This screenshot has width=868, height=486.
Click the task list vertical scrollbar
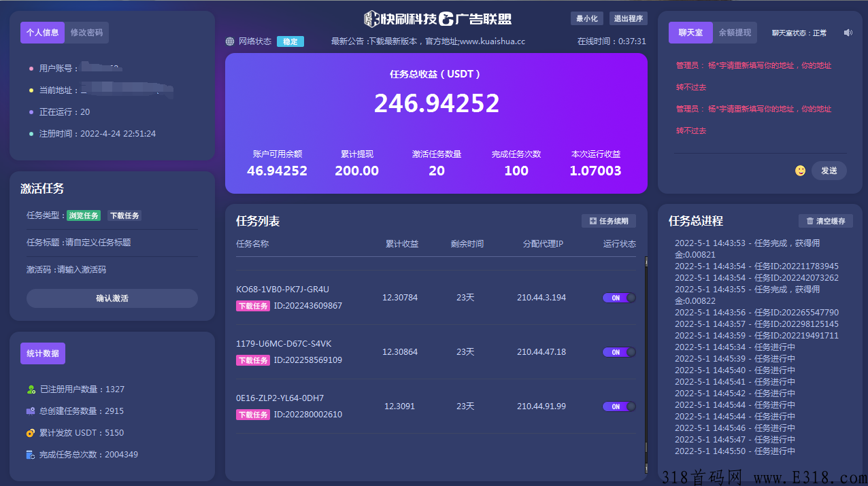(x=646, y=365)
